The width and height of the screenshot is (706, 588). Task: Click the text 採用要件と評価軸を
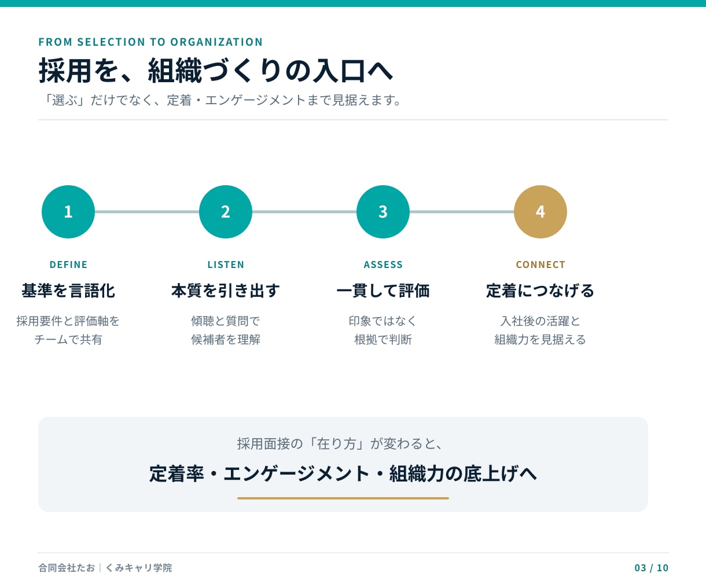click(x=68, y=321)
